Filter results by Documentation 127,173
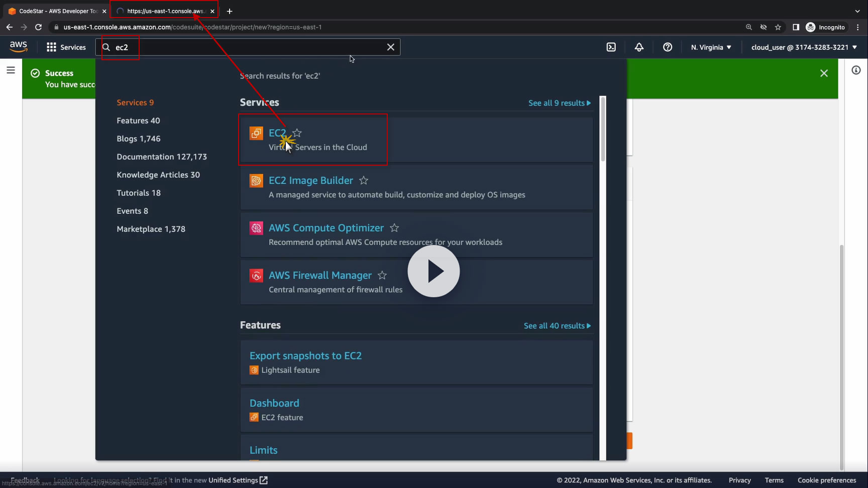868x488 pixels. point(162,157)
